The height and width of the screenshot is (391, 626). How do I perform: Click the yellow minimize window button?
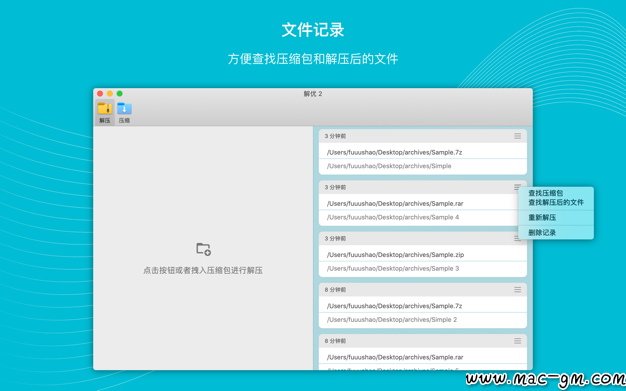click(x=110, y=93)
